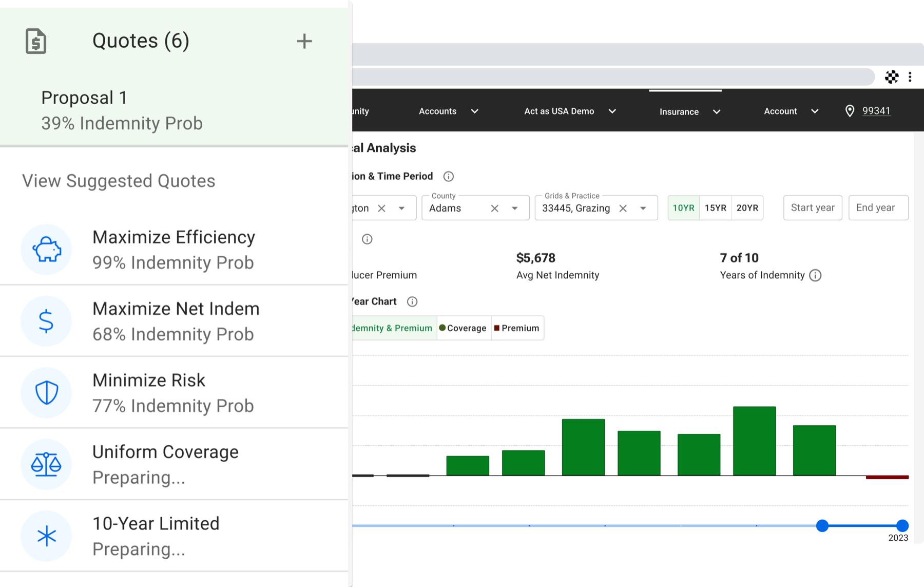This screenshot has width=924, height=587.
Task: Choose the Maximize Net Indem suggested quote
Action: pyautogui.click(x=174, y=321)
